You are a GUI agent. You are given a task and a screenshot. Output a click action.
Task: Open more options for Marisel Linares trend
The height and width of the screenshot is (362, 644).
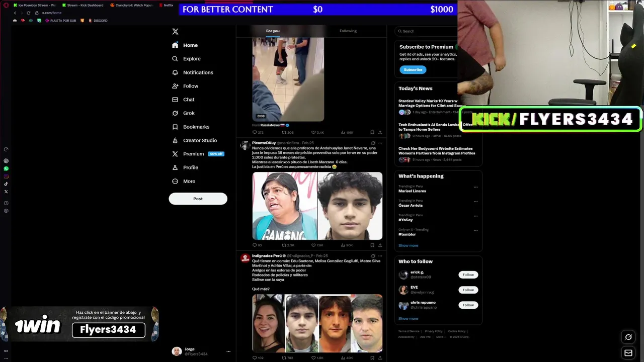pyautogui.click(x=475, y=188)
